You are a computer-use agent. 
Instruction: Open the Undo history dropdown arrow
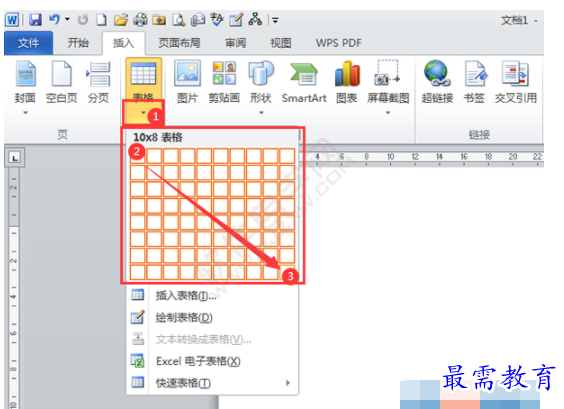[x=68, y=20]
